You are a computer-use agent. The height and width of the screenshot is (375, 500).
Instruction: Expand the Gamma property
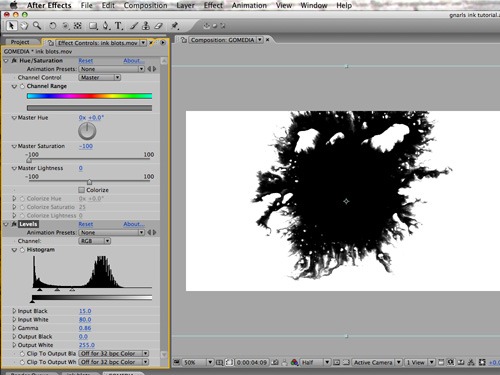[14, 328]
